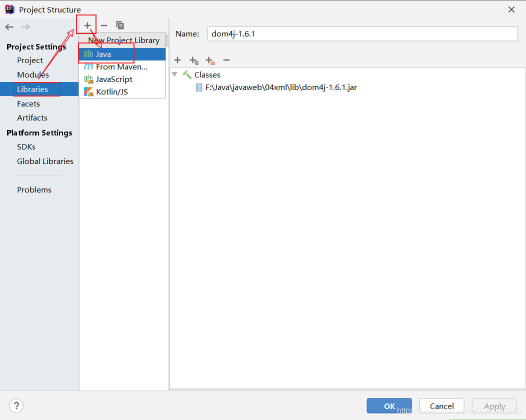Open the Modules settings section
Image resolution: width=526 pixels, height=420 pixels.
click(x=33, y=75)
